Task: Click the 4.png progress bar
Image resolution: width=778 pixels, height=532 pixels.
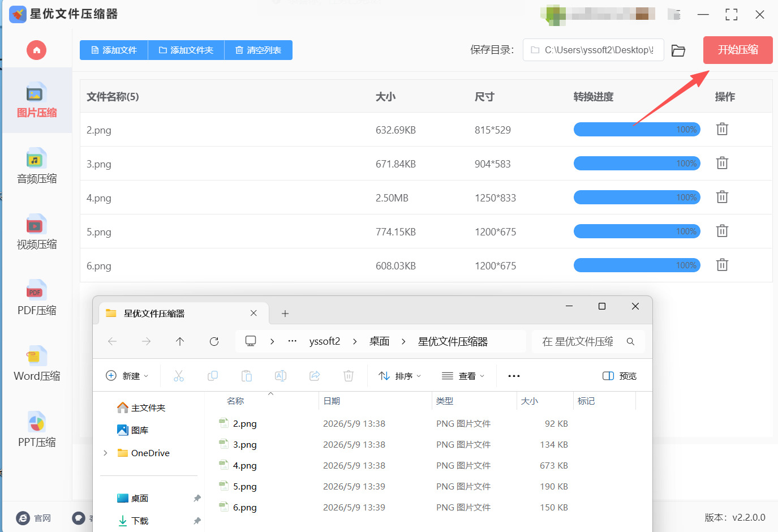Action: [x=637, y=198]
